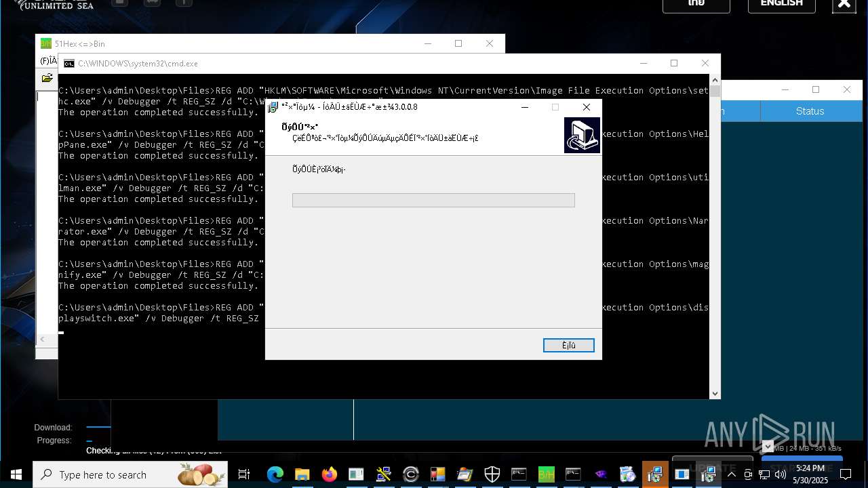Open the notification center
Image resolution: width=868 pixels, height=488 pixels.
(845, 474)
